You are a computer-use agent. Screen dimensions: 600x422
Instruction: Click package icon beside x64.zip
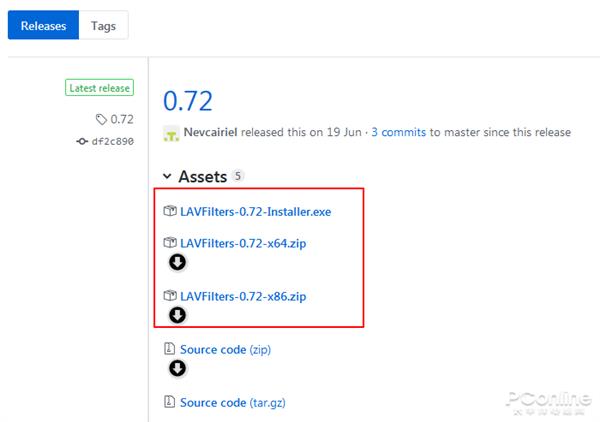[170, 243]
